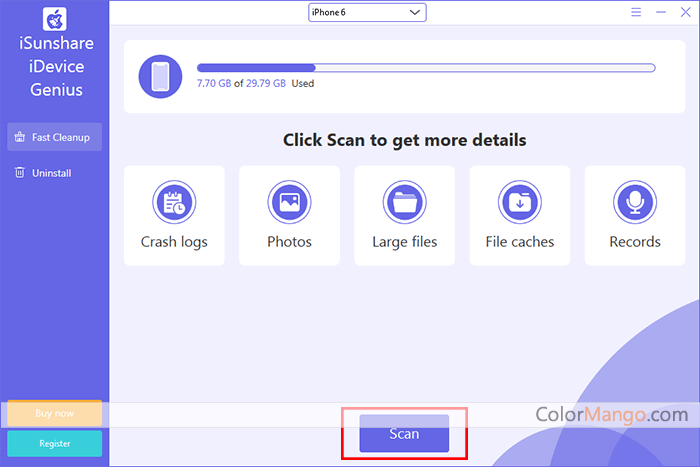Click the File caches label
The height and width of the screenshot is (467, 700).
(x=520, y=242)
